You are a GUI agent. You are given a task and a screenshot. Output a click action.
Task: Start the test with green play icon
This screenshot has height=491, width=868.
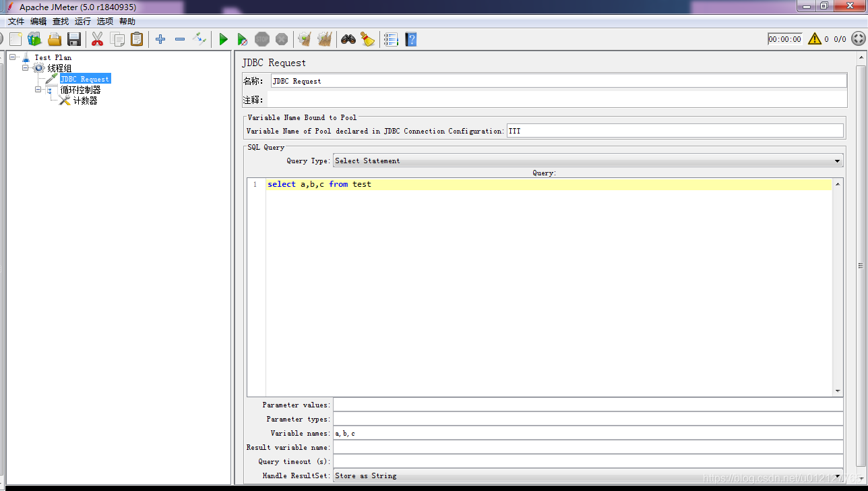223,39
